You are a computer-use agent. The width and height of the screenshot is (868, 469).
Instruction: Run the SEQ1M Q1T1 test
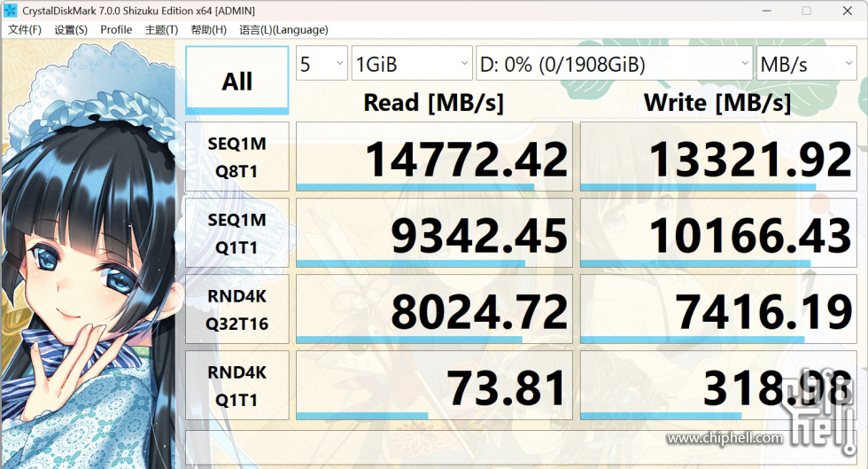[x=237, y=233]
